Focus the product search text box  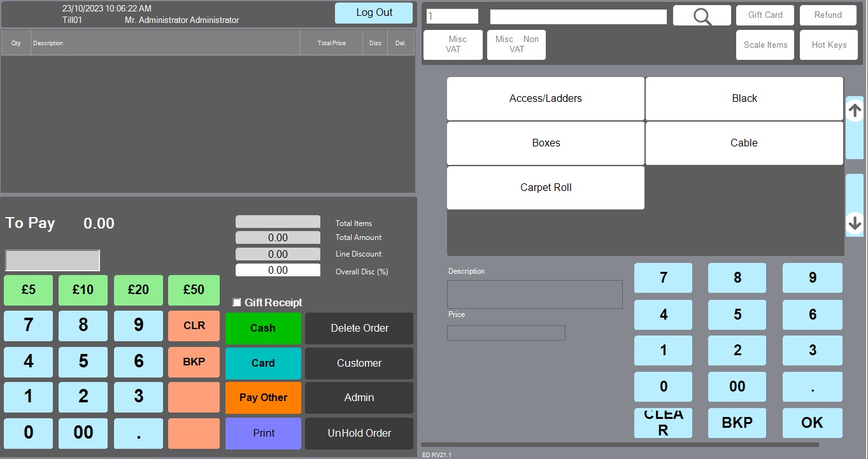pyautogui.click(x=578, y=17)
